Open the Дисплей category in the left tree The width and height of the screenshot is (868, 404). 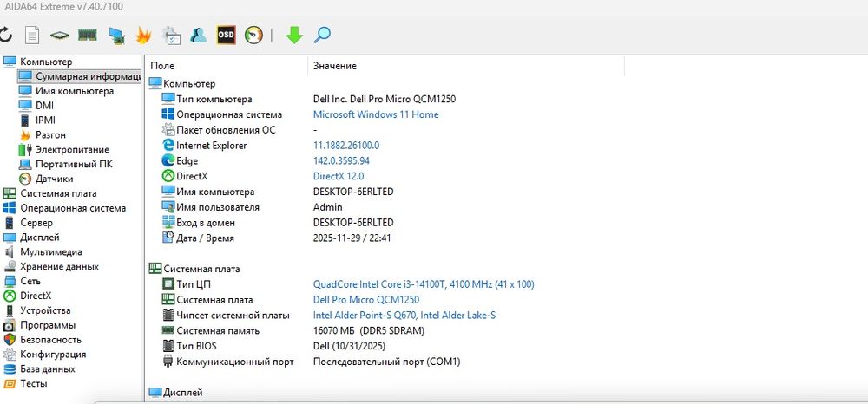40,237
